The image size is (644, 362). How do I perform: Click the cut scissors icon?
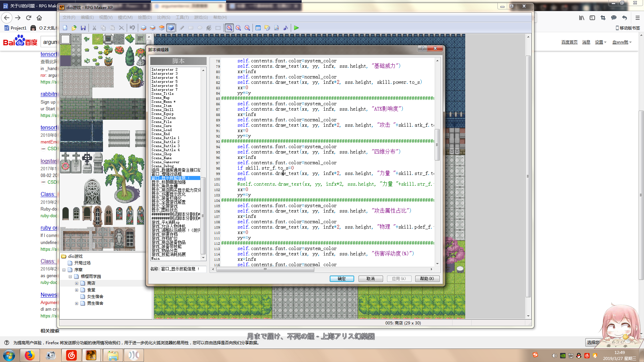(x=94, y=28)
